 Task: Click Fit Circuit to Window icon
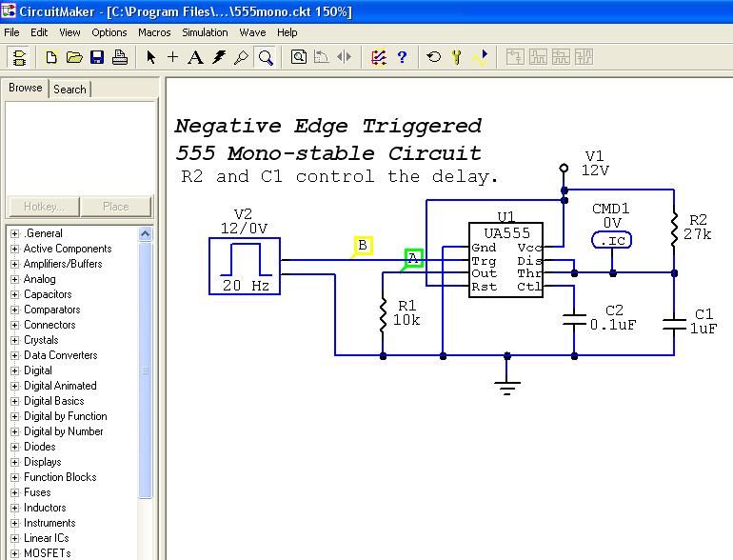pyautogui.click(x=299, y=57)
